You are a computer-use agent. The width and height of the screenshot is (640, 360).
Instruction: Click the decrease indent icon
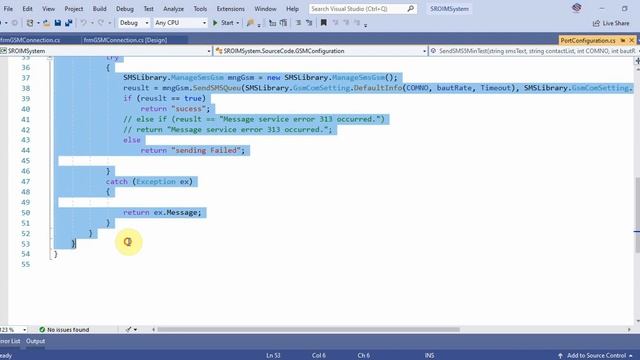click(272, 23)
